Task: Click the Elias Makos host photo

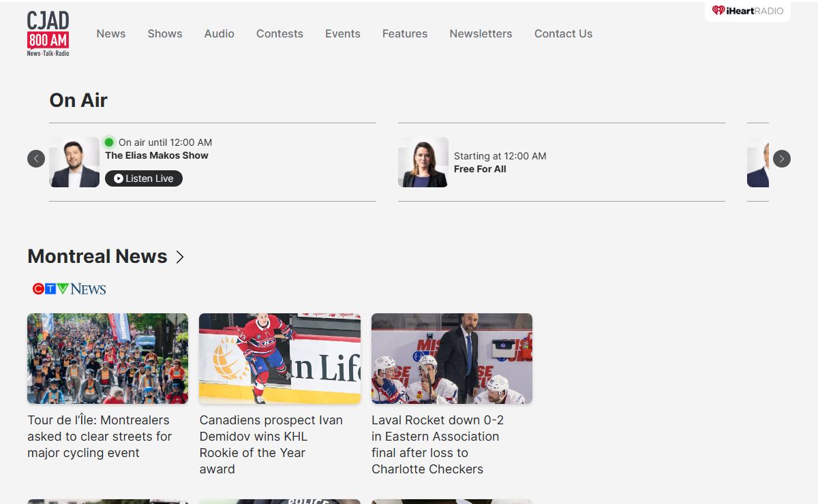Action: 74,162
